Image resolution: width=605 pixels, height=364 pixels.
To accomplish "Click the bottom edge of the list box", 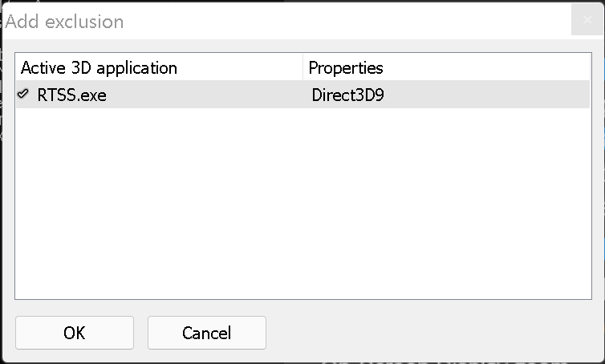I will [x=302, y=299].
